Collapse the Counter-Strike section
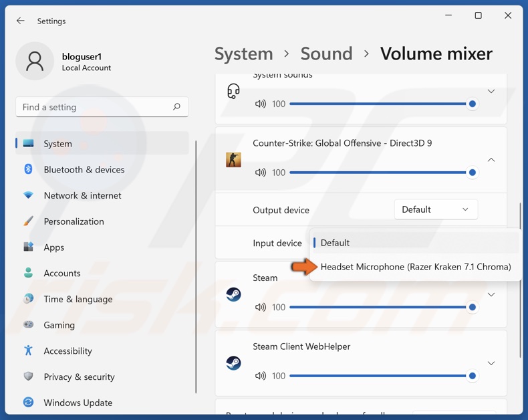528x420 pixels. [491, 160]
